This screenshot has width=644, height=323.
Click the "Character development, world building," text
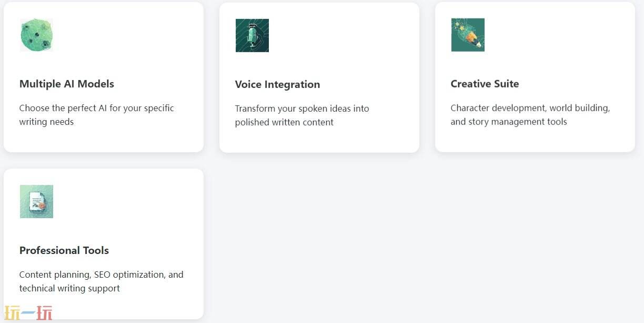pos(530,108)
